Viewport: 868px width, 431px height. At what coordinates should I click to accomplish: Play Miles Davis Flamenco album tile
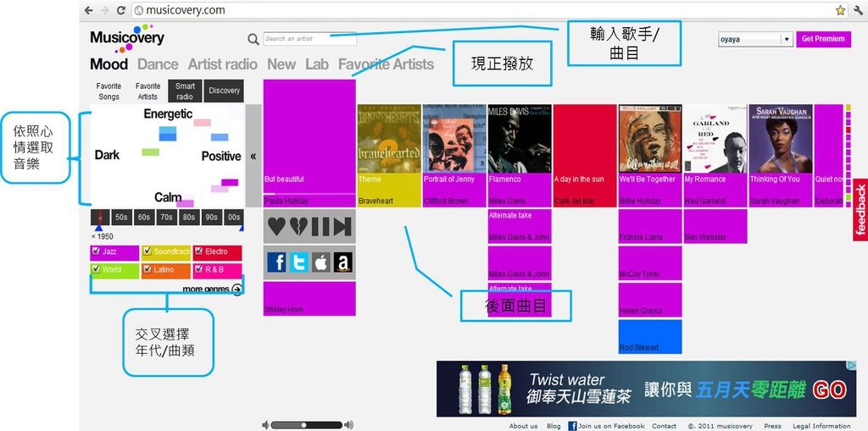point(520,156)
